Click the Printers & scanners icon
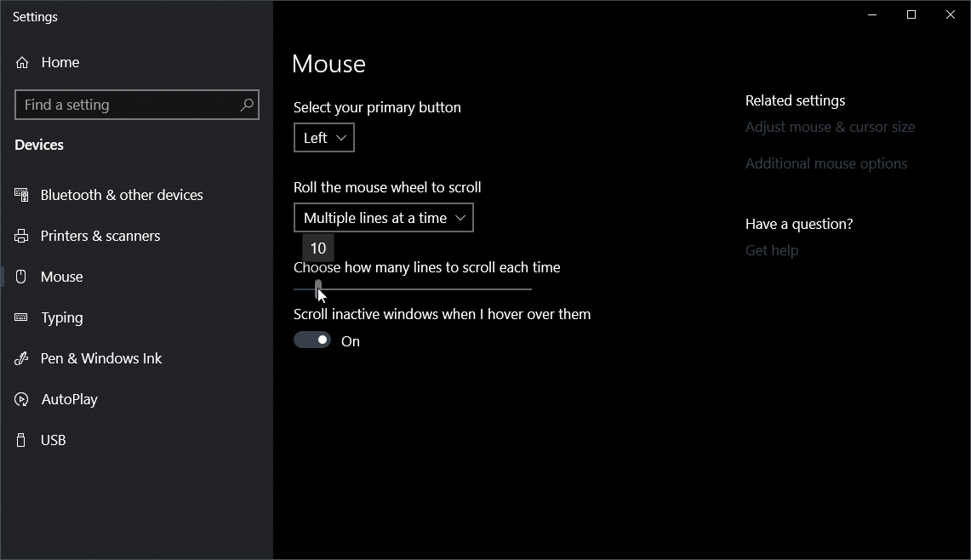 click(21, 236)
